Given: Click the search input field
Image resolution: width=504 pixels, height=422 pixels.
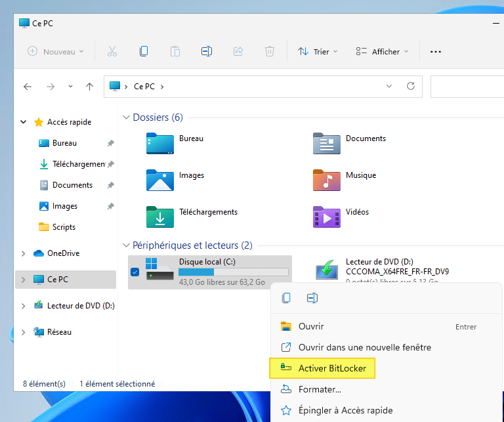Looking at the screenshot, I should pyautogui.click(x=466, y=86).
